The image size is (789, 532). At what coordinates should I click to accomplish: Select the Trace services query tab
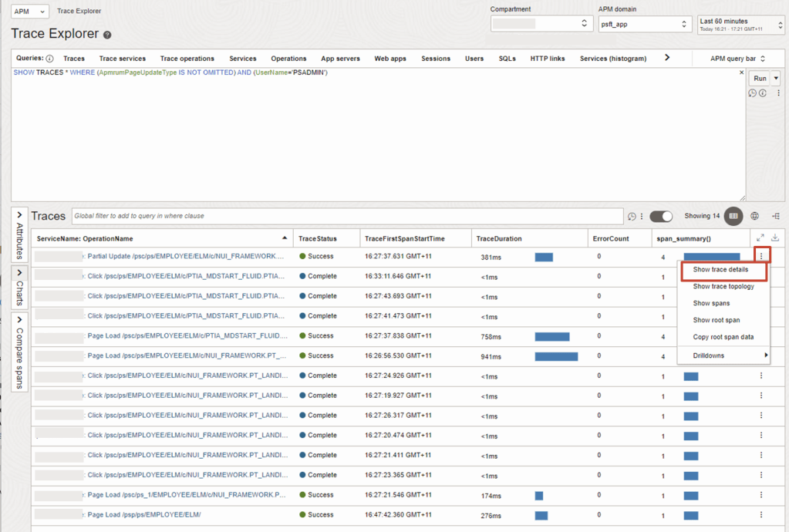click(x=122, y=59)
